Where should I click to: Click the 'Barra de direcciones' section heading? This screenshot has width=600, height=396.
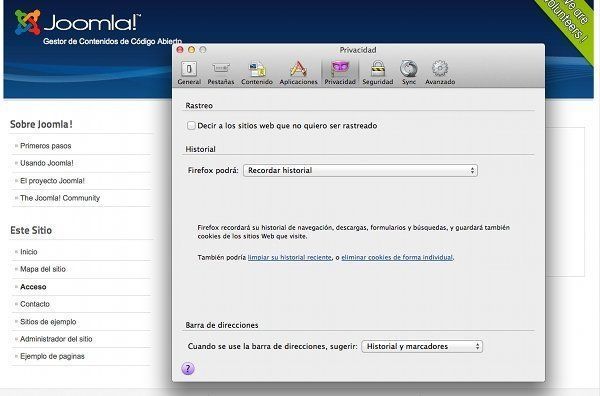point(222,325)
